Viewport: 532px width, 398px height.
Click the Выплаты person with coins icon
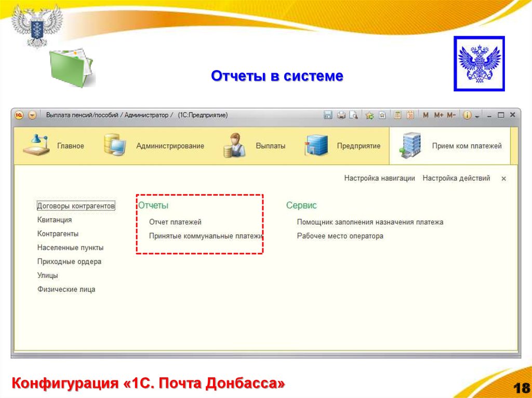(x=234, y=145)
